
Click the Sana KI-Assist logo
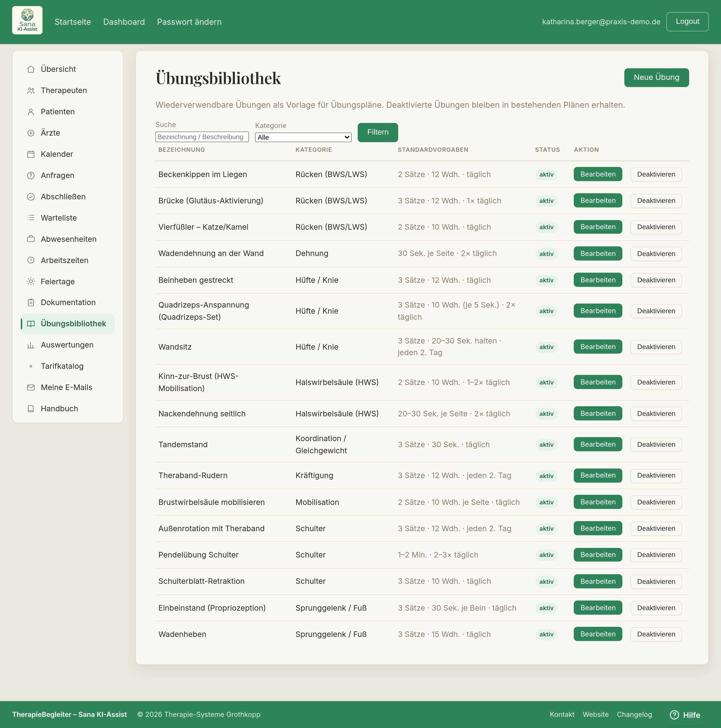(27, 20)
